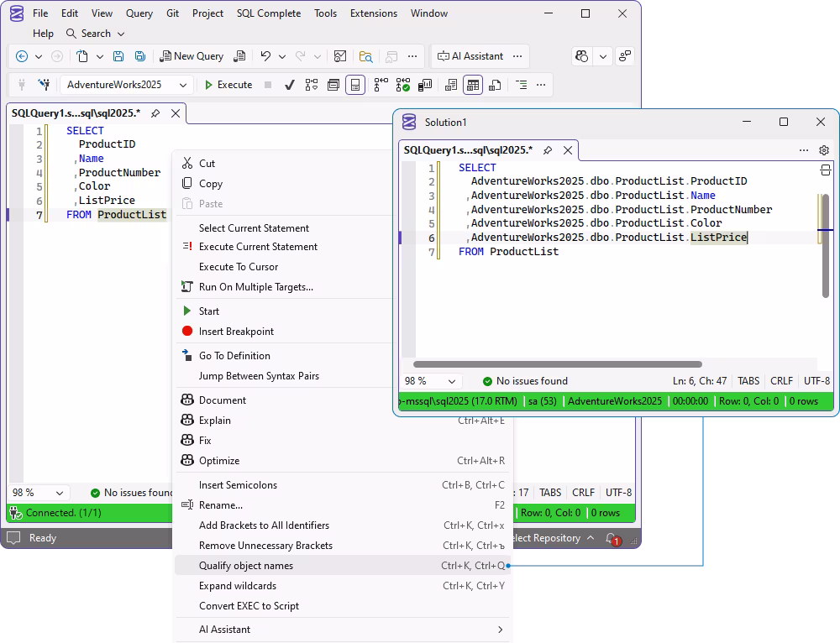Expand the navigate backward history dropdown
The width and height of the screenshot is (840, 643).
(x=39, y=56)
